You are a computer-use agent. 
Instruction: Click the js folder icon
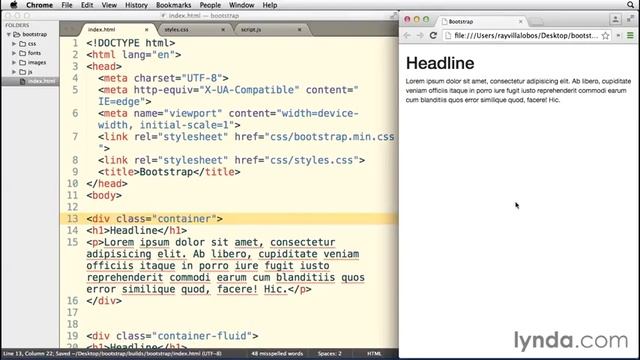pyautogui.click(x=23, y=72)
